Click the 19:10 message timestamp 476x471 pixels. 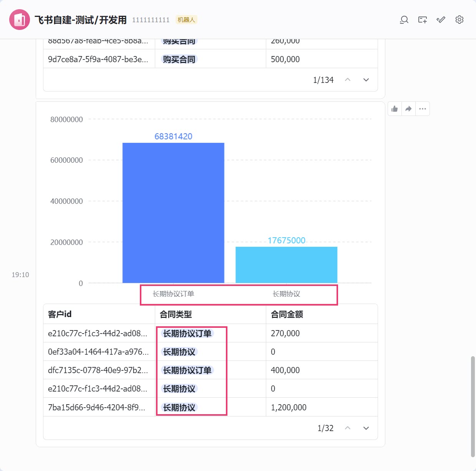point(20,275)
